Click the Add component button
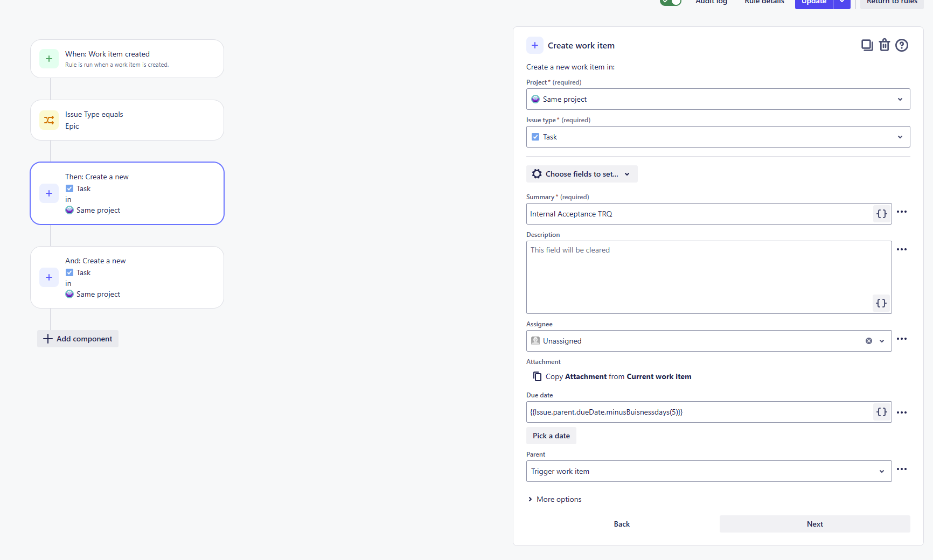 pos(78,339)
